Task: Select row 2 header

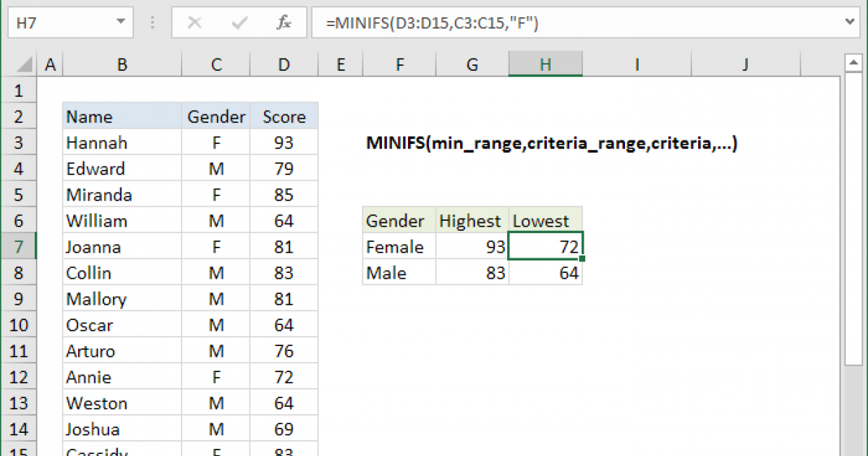Action: pos(19,117)
